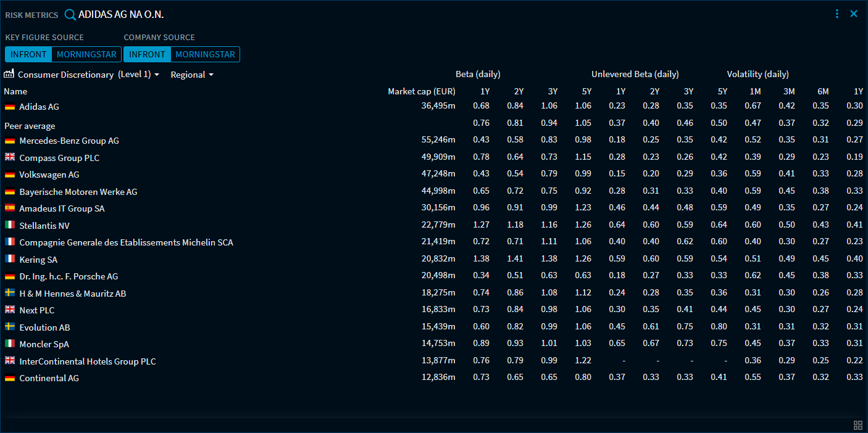Click the search magnifier icon
The image size is (868, 433).
pos(70,15)
